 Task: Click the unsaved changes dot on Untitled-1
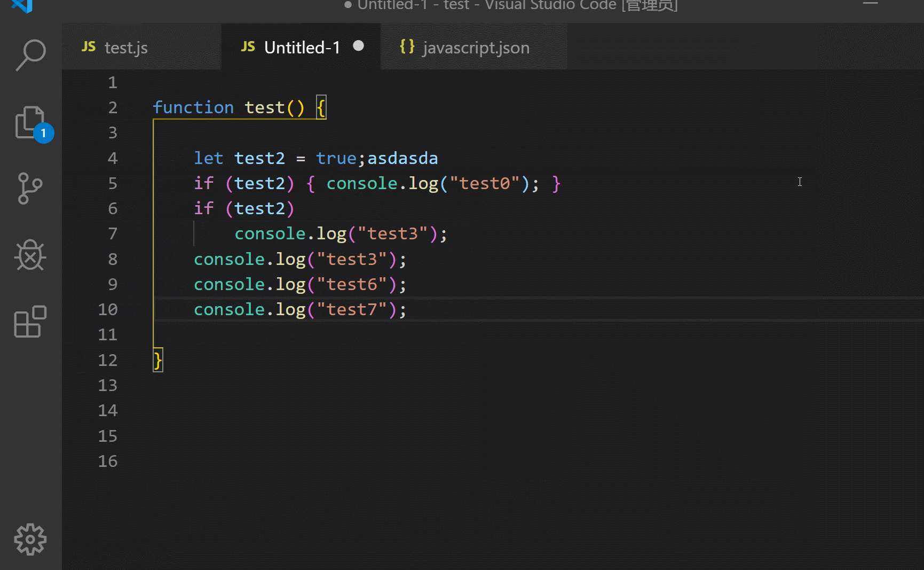pos(359,46)
